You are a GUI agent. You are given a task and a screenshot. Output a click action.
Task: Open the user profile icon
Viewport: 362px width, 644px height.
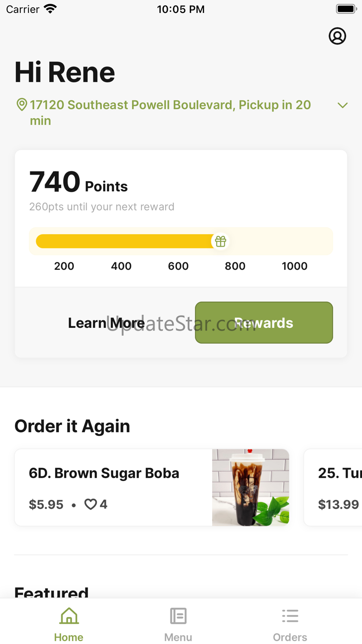pyautogui.click(x=337, y=36)
